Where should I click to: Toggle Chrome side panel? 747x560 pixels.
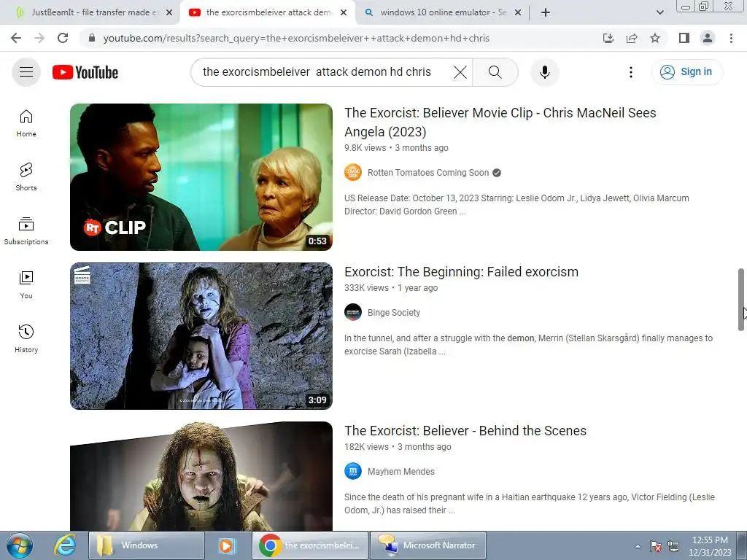pyautogui.click(x=684, y=38)
